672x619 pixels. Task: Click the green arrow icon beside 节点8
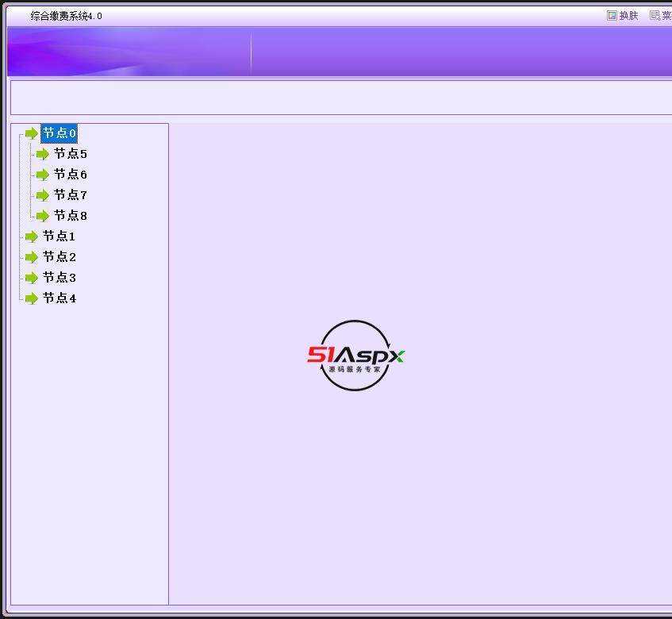click(x=43, y=216)
